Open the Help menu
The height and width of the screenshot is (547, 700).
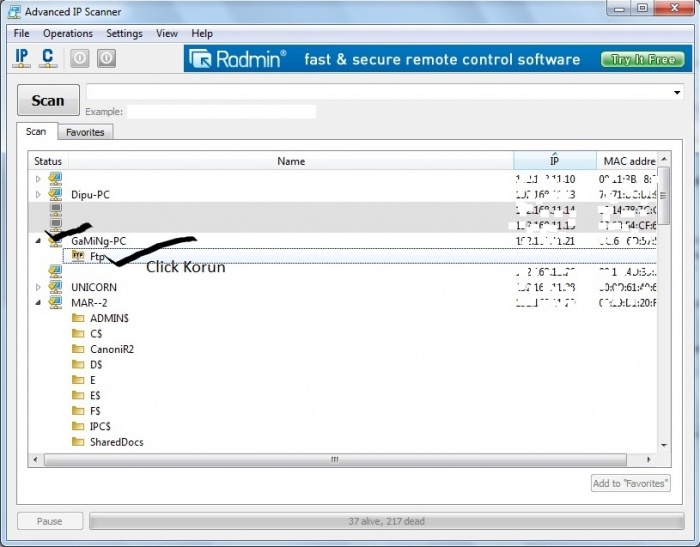(202, 33)
